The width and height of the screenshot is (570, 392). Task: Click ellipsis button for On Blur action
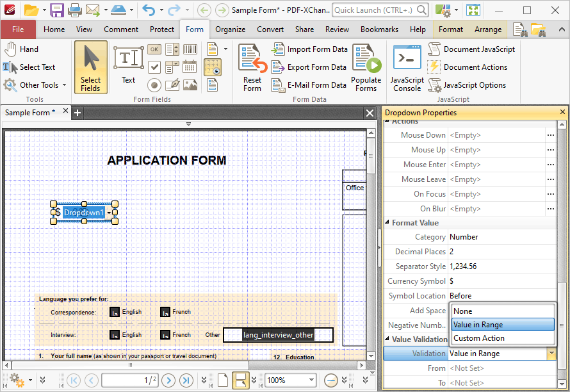[x=551, y=209]
